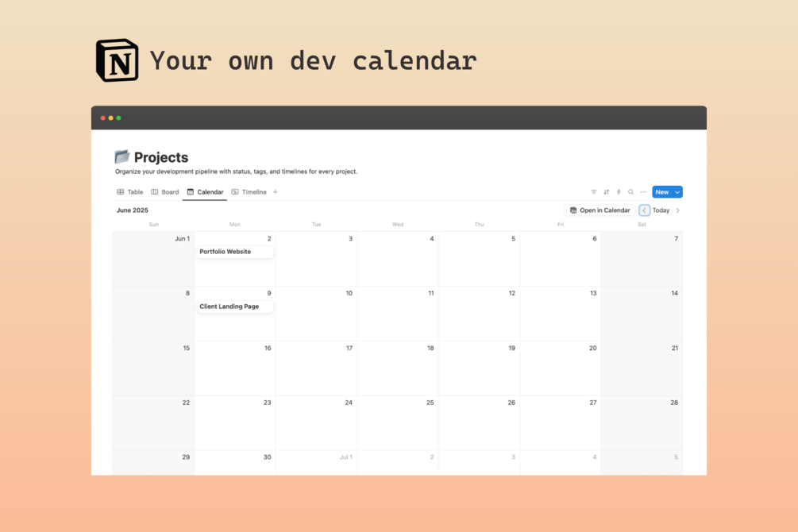The height and width of the screenshot is (532, 798).
Task: Click the Projects folder page icon
Action: [122, 157]
